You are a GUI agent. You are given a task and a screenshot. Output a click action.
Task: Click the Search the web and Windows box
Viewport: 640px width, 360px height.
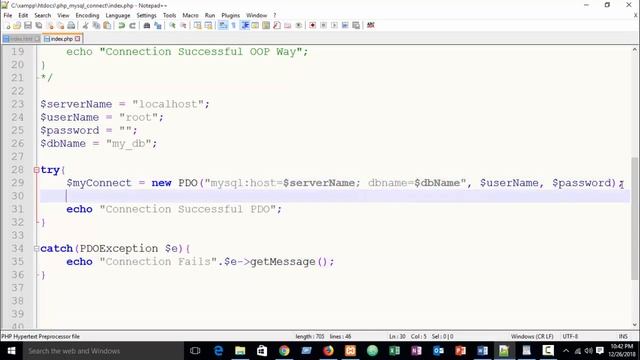[x=102, y=351]
